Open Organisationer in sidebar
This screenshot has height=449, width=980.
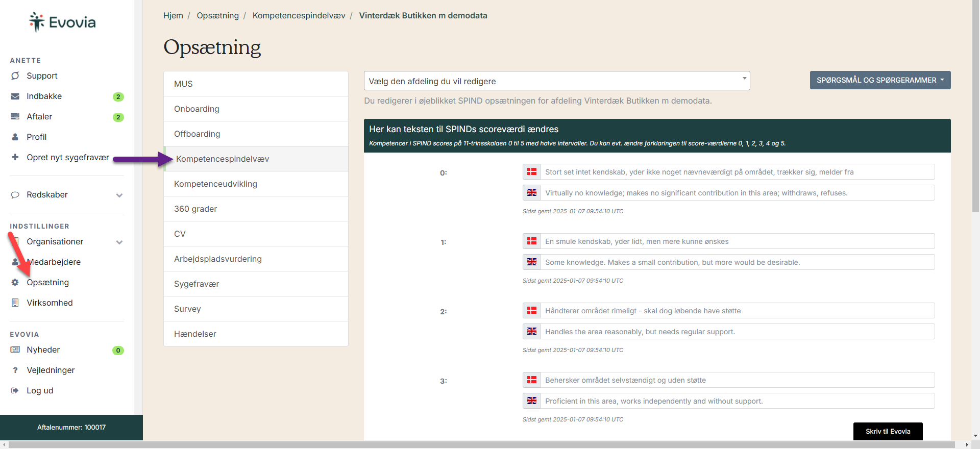(x=55, y=241)
